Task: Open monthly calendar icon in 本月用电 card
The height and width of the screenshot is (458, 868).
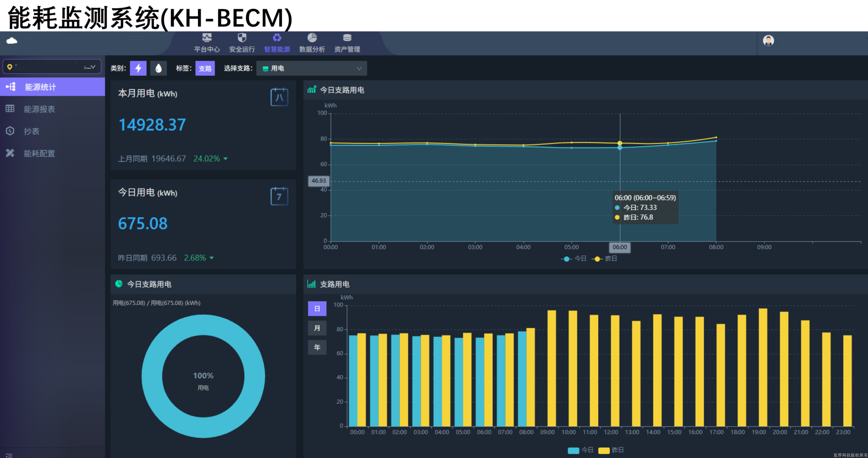Action: [279, 97]
